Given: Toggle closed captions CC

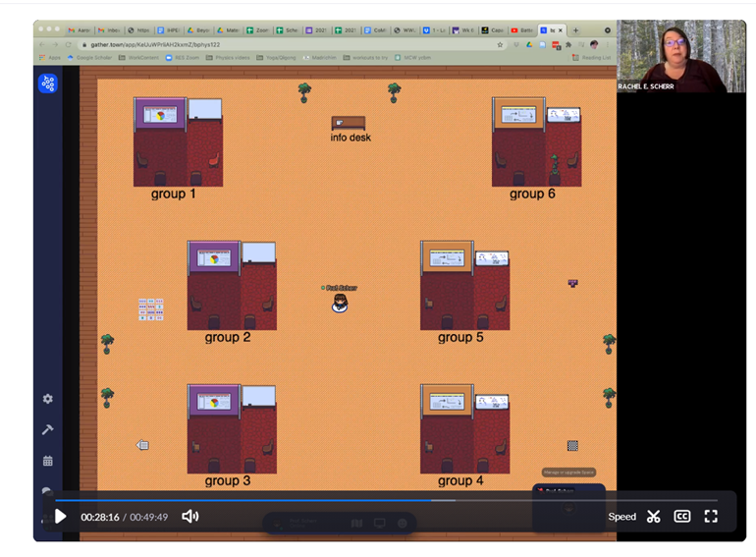Looking at the screenshot, I should 681,517.
